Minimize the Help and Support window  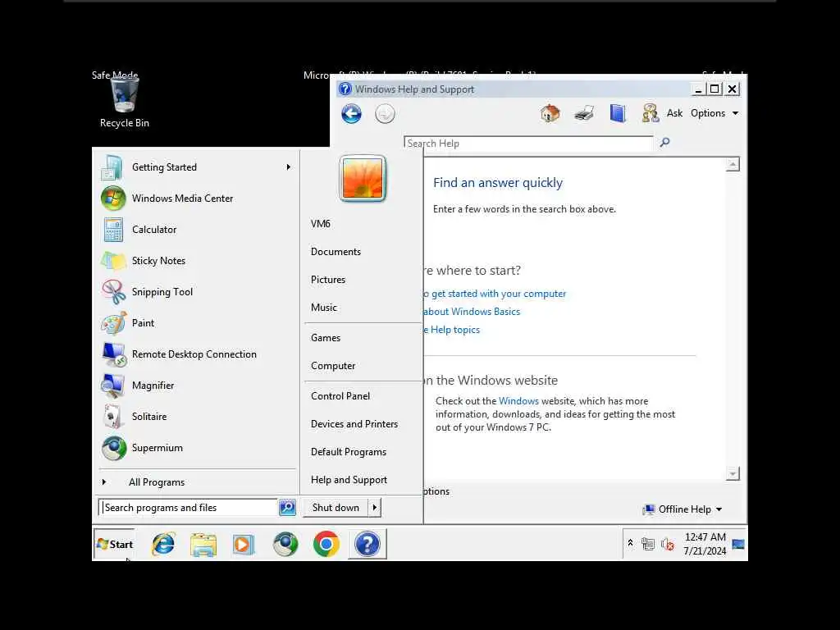pyautogui.click(x=697, y=89)
